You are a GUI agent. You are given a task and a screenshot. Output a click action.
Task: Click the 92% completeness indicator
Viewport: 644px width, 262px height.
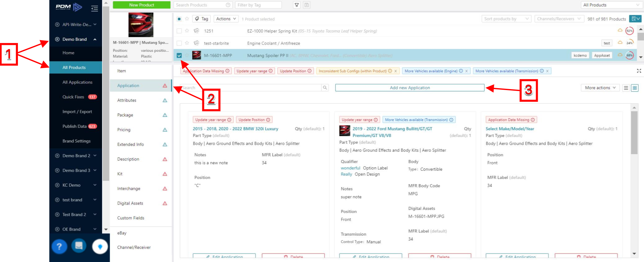(x=629, y=31)
